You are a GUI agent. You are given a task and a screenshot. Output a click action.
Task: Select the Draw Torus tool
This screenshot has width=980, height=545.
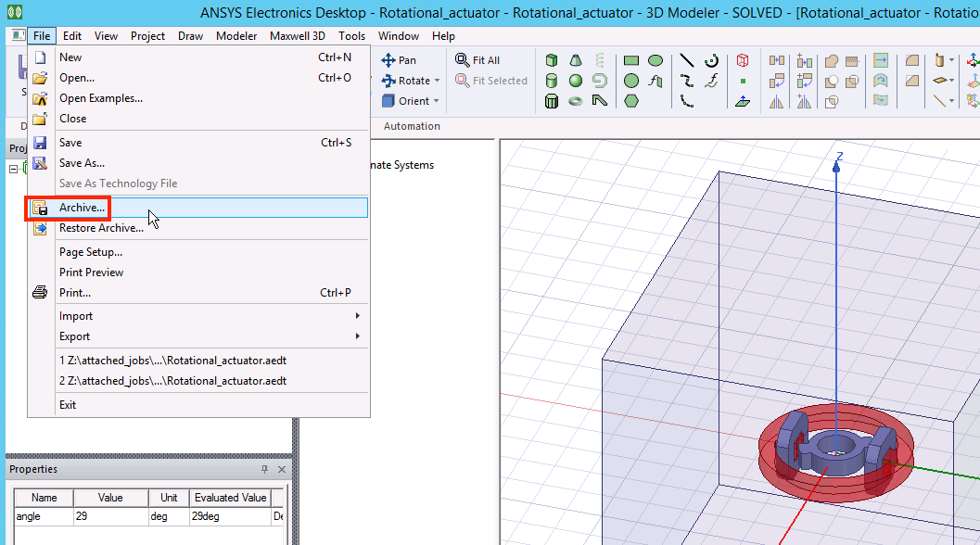tap(574, 101)
